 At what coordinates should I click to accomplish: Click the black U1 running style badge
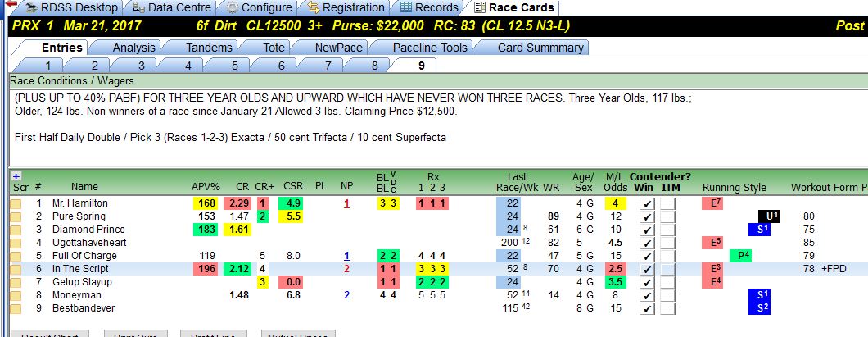tap(770, 216)
